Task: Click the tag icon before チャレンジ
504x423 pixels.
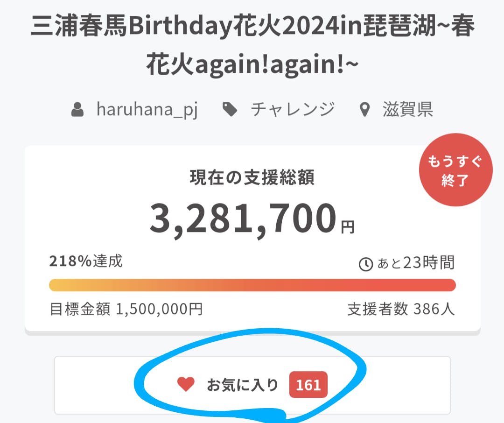Action: [x=230, y=110]
